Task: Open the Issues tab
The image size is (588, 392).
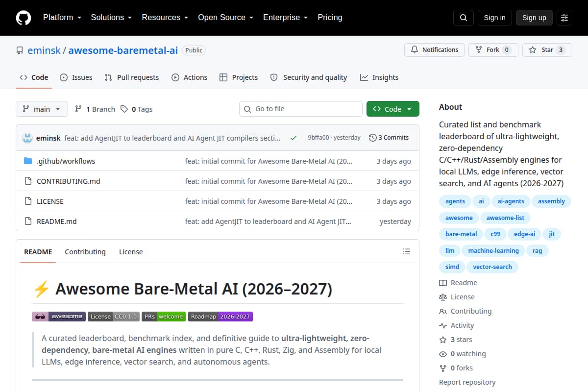Action: point(76,77)
